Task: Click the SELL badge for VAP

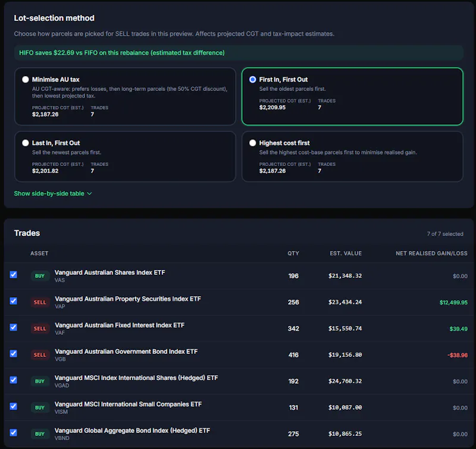Action: coord(40,302)
